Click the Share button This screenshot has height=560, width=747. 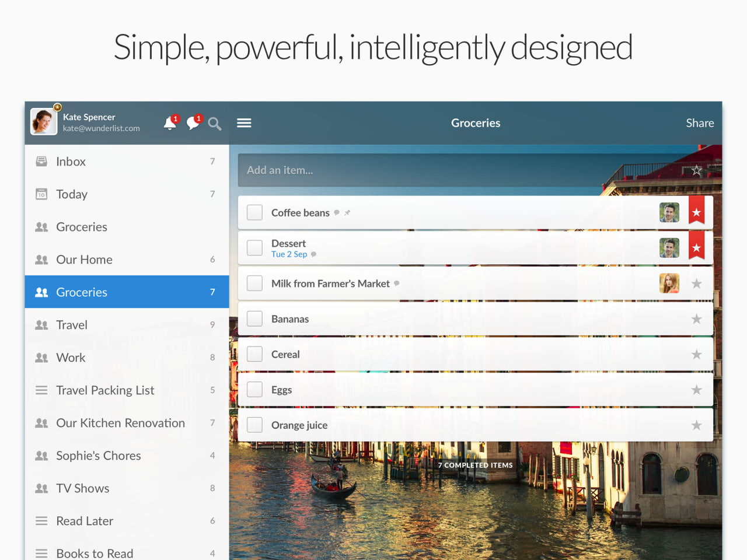pyautogui.click(x=700, y=123)
